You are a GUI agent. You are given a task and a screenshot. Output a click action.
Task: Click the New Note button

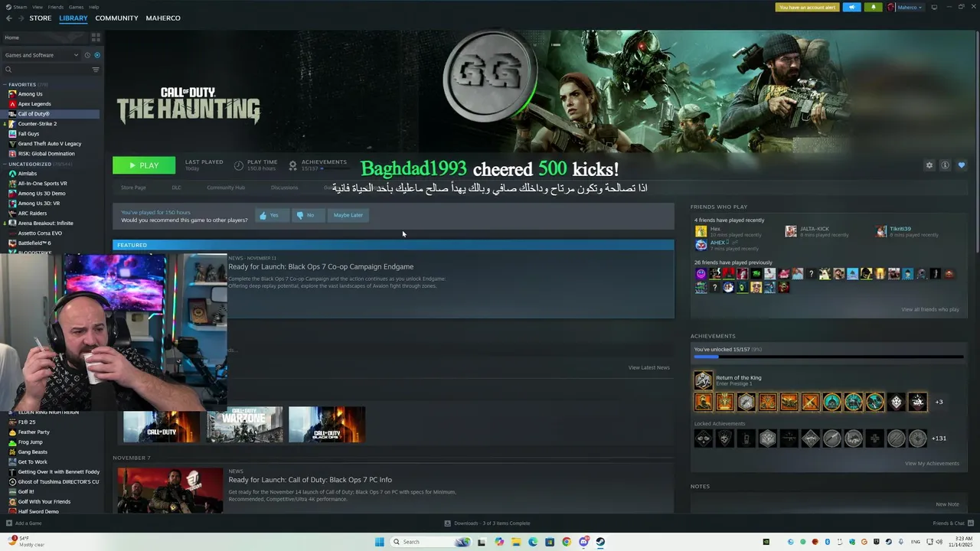(x=947, y=504)
